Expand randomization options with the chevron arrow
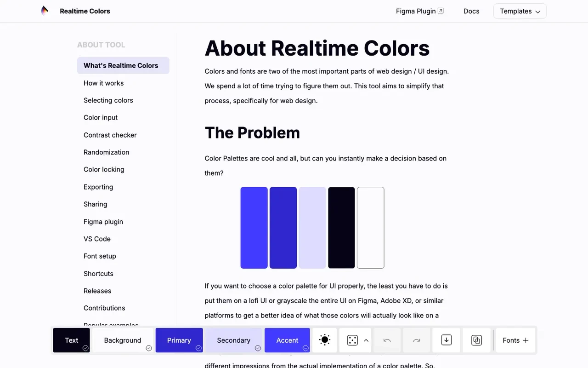The width and height of the screenshot is (588, 368). pyautogui.click(x=366, y=340)
